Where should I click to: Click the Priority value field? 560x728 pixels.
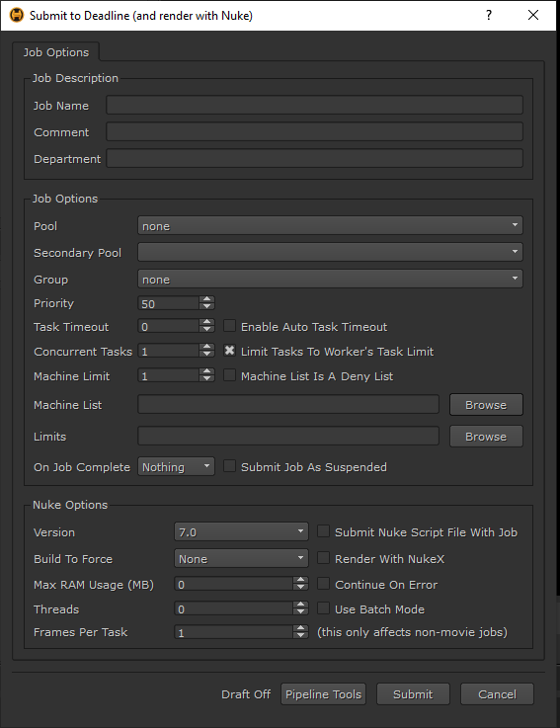coord(169,303)
